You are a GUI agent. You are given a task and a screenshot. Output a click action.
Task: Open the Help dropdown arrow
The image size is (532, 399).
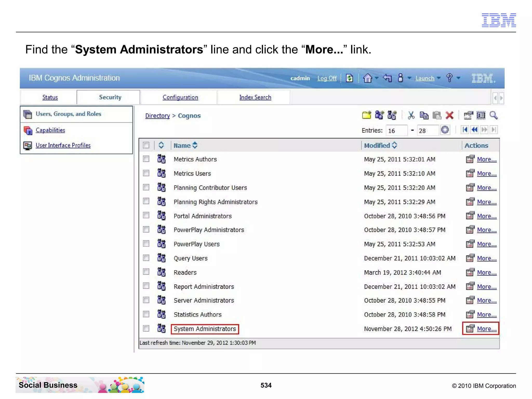coord(458,78)
